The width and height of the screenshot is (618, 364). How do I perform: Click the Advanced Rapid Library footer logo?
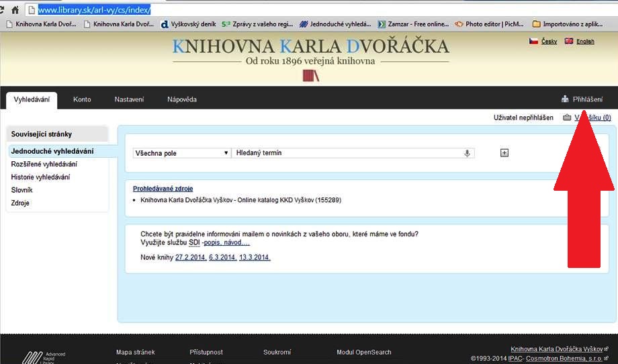tap(44, 357)
